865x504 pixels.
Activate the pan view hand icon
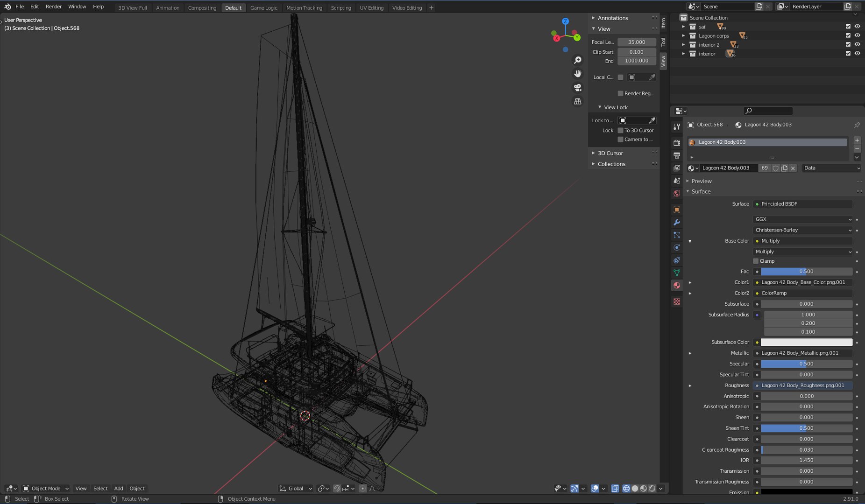[x=578, y=74]
